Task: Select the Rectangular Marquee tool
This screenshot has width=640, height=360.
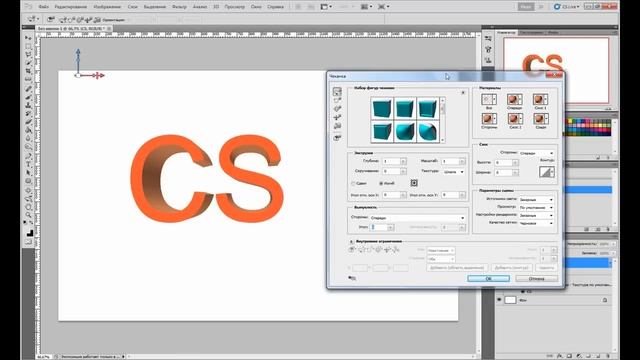Action: [x=29, y=47]
